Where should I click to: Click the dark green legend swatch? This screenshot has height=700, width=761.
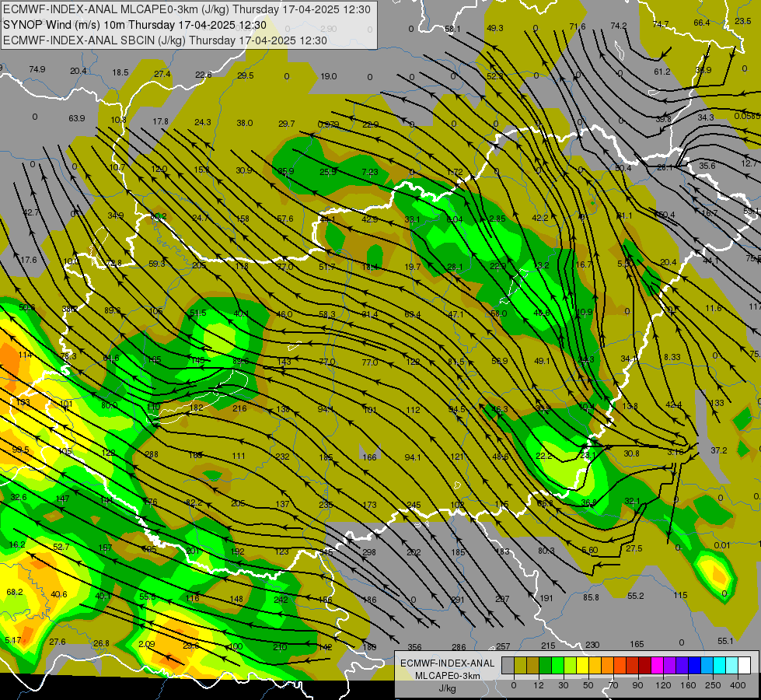point(546,665)
